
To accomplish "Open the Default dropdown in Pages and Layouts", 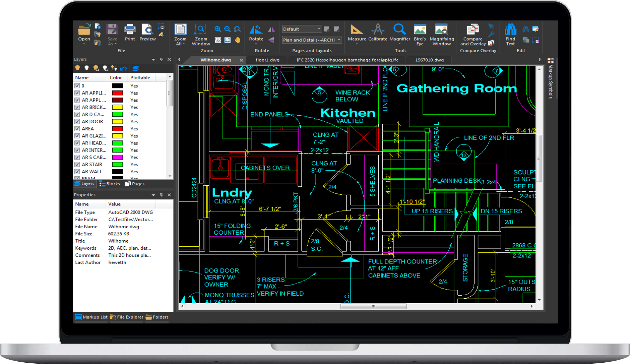I will click(302, 29).
